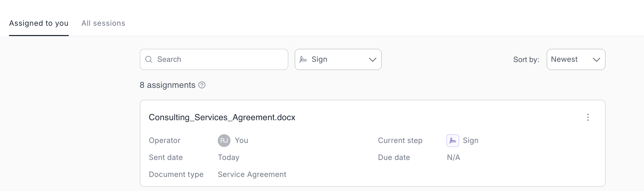Viewport: 644px width, 191px height.
Task: Expand the Sign filter dropdown chevron
Action: coord(372,60)
